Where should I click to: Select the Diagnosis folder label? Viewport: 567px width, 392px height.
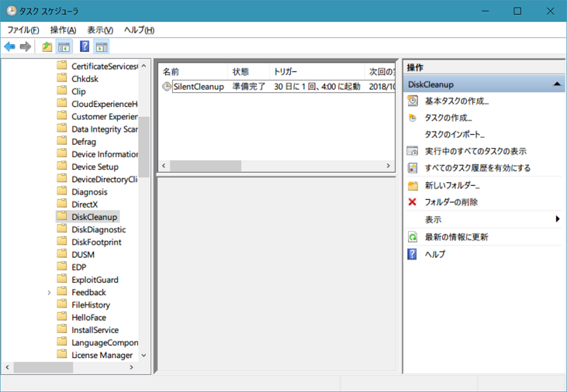point(89,192)
